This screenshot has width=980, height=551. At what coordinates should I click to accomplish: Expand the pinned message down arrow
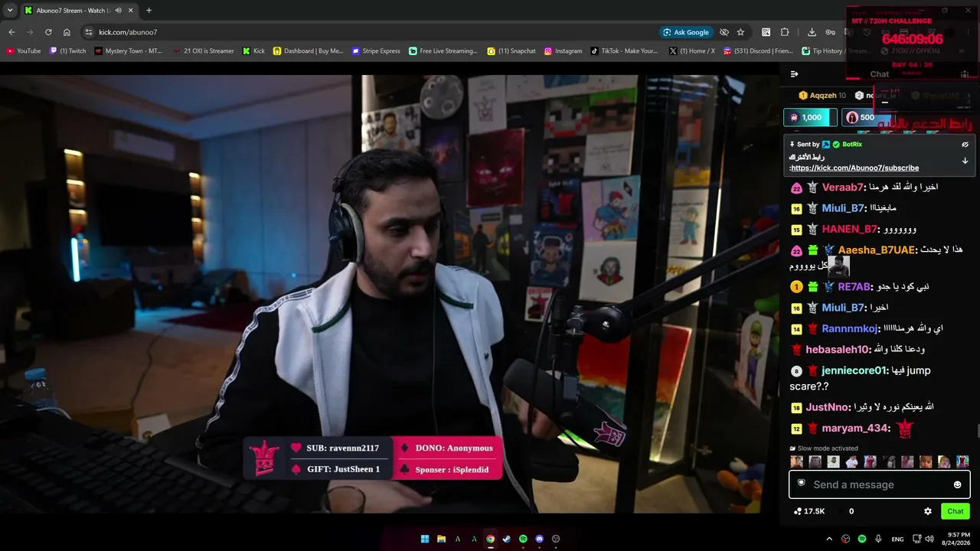click(965, 161)
